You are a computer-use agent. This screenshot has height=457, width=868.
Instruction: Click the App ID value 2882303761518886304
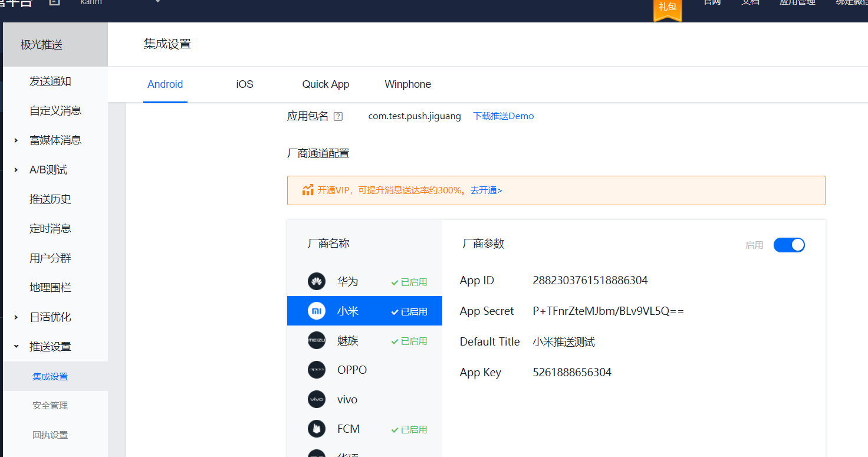[x=590, y=281]
